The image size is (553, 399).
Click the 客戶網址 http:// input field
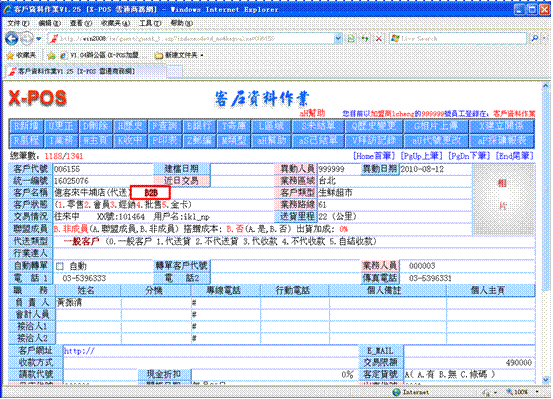211,351
